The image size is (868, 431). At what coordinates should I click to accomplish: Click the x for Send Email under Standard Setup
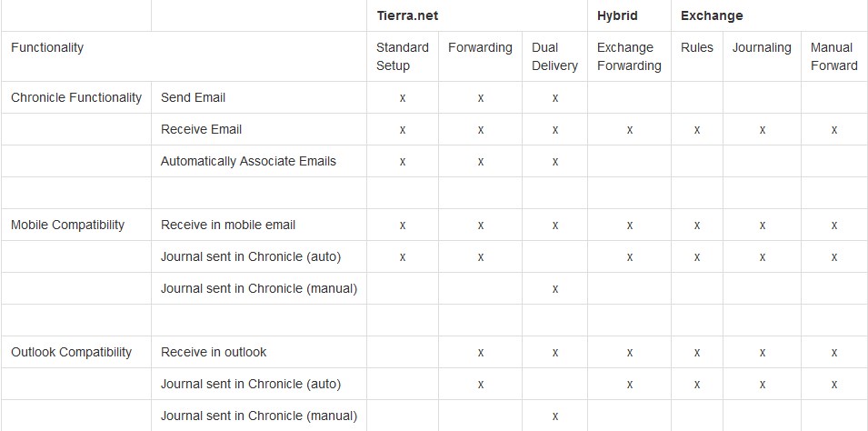403,98
